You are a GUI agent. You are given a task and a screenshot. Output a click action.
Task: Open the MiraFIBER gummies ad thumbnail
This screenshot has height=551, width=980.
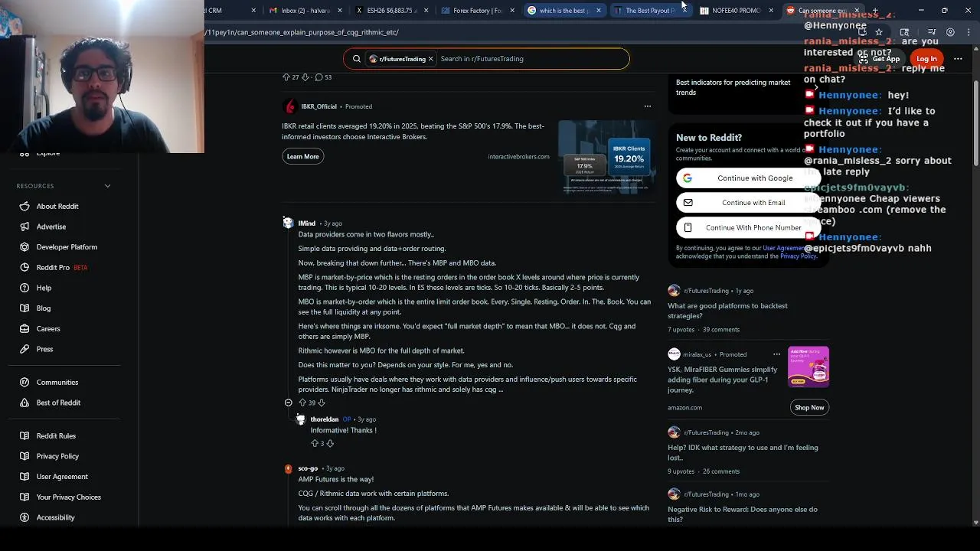tap(808, 367)
